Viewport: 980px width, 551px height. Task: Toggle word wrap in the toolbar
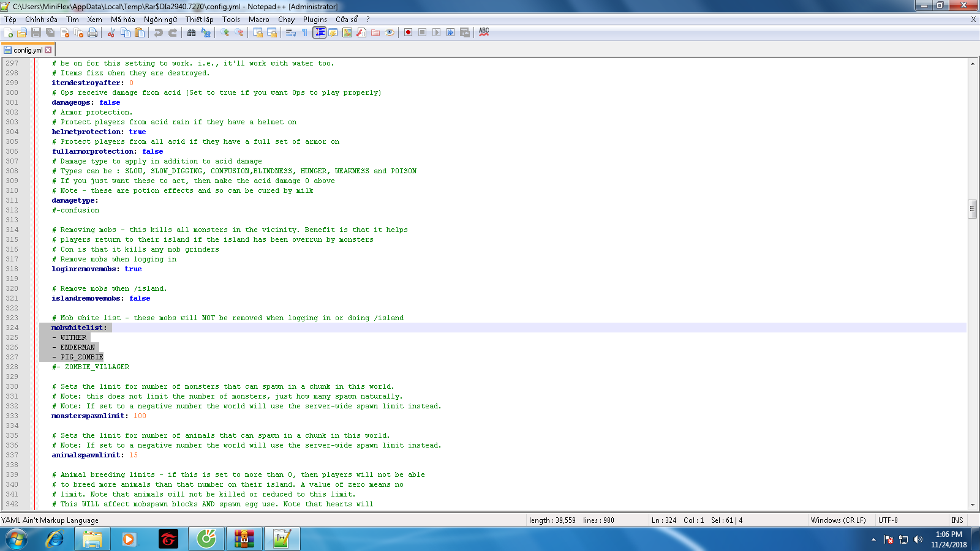click(x=291, y=32)
